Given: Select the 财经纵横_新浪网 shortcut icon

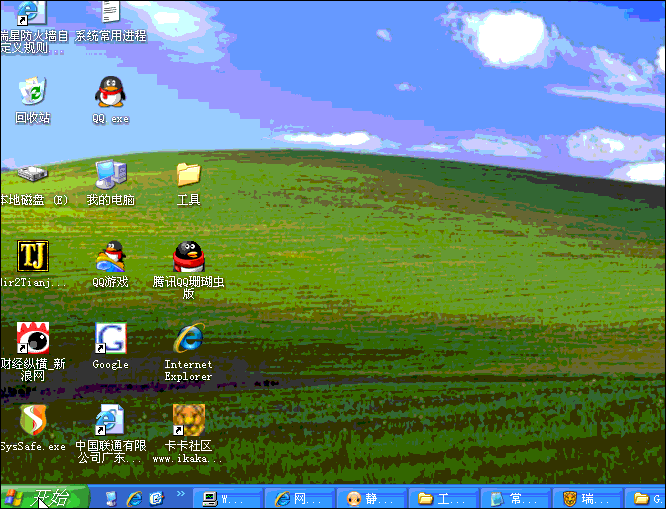Looking at the screenshot, I should [x=33, y=338].
